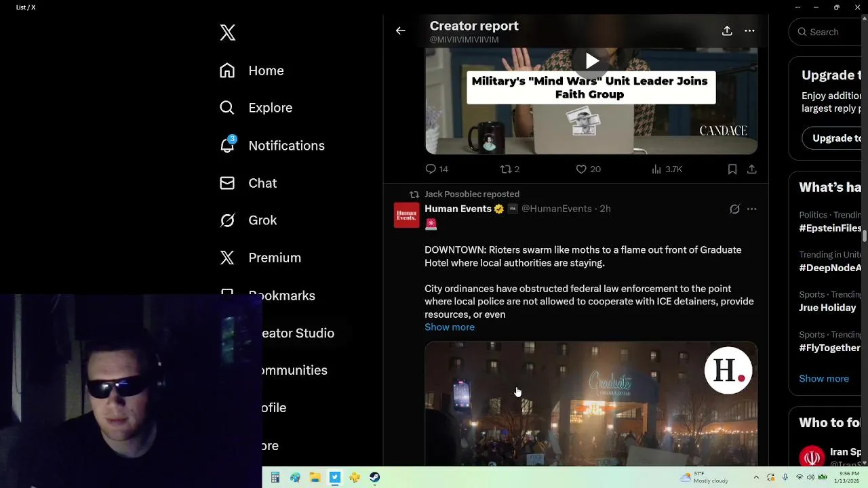
Task: Open the #EpsteinFiles trend
Action: tap(830, 228)
